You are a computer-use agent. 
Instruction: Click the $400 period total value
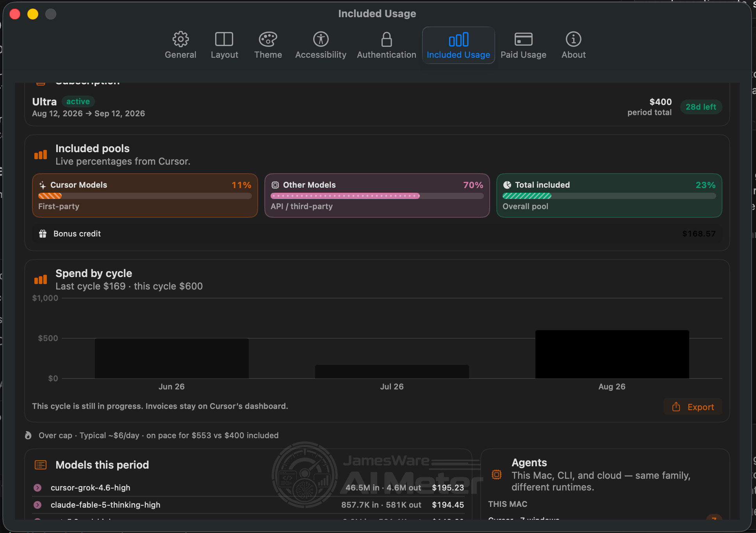(x=660, y=102)
